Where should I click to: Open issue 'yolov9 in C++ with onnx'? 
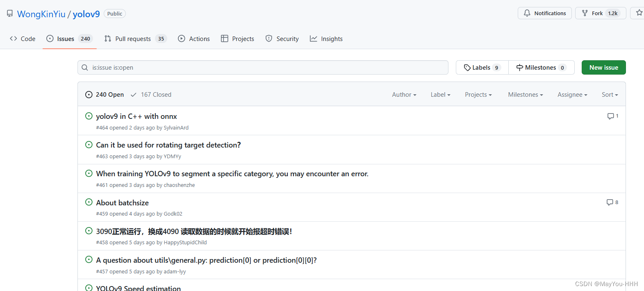point(137,116)
